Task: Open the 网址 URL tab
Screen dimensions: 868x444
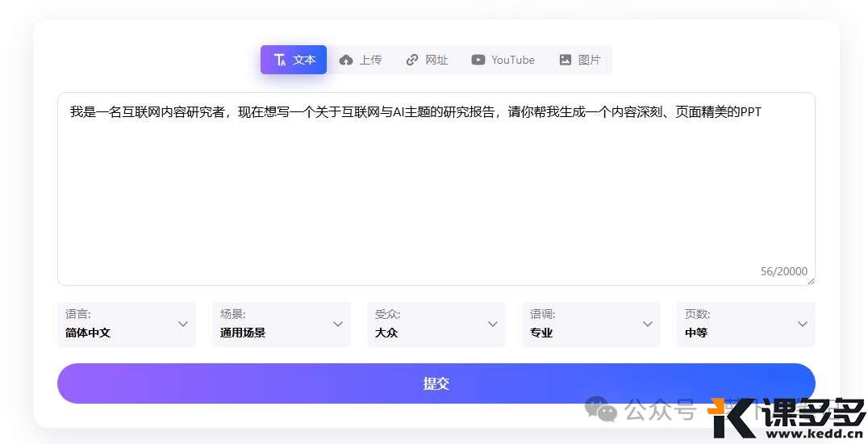Action: click(426, 60)
